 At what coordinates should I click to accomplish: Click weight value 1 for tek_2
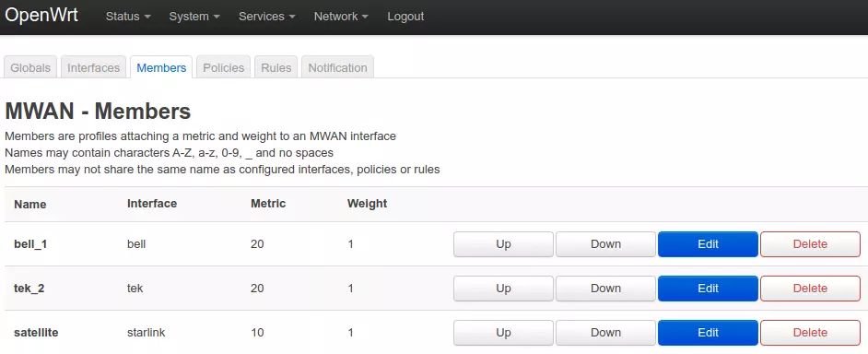[350, 289]
